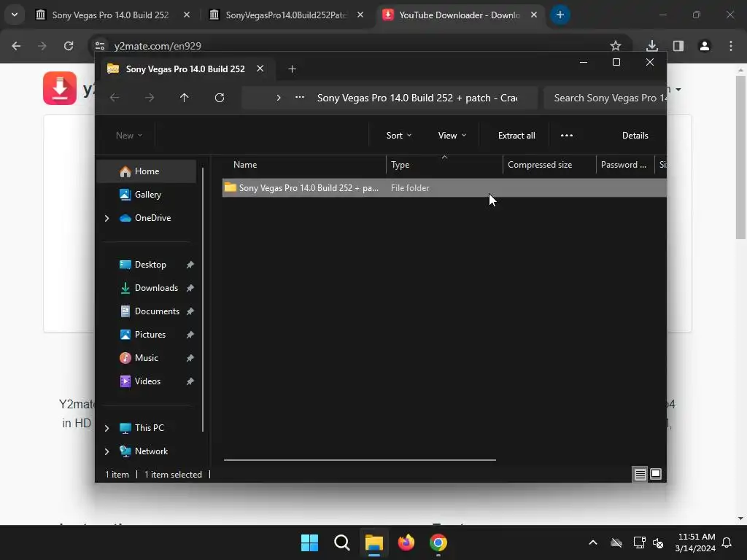
Task: Open the New dropdown menu
Action: pyautogui.click(x=128, y=136)
